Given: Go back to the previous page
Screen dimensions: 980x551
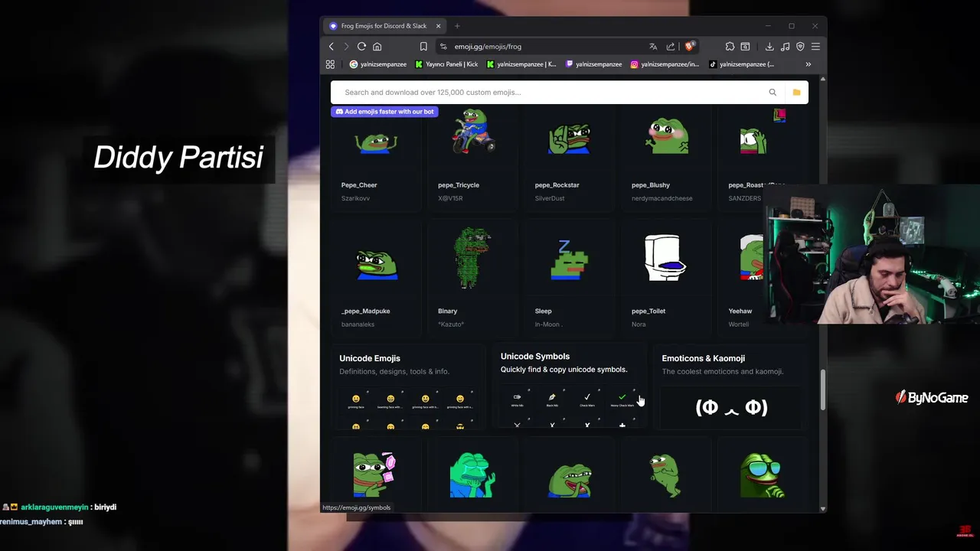Looking at the screenshot, I should pos(332,47).
